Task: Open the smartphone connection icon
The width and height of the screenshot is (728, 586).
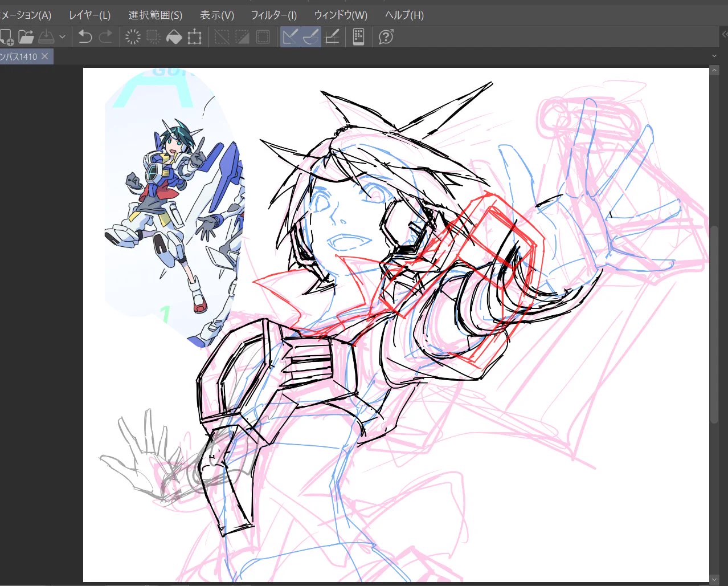Action: (359, 37)
